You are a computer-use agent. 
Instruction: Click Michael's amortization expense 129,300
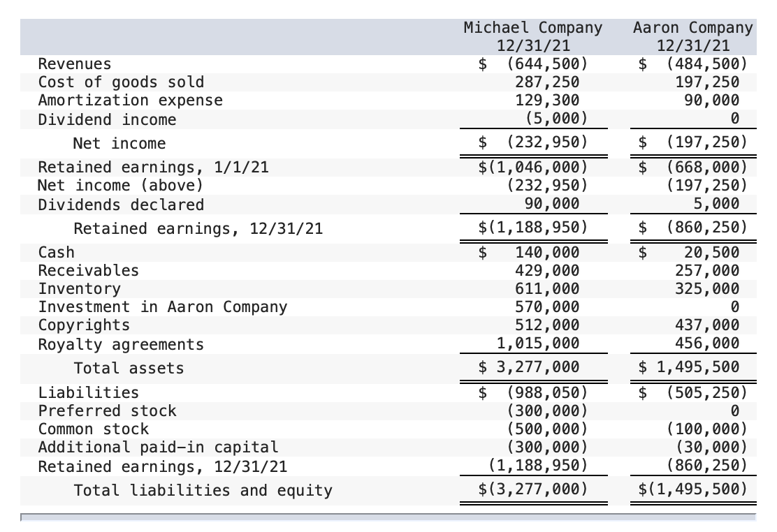(x=547, y=101)
